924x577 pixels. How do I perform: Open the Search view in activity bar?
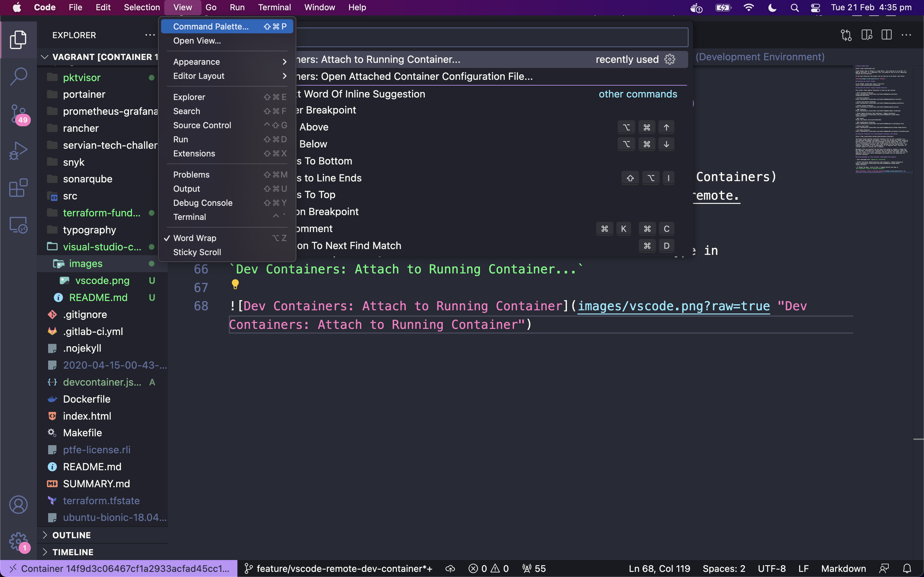[18, 76]
